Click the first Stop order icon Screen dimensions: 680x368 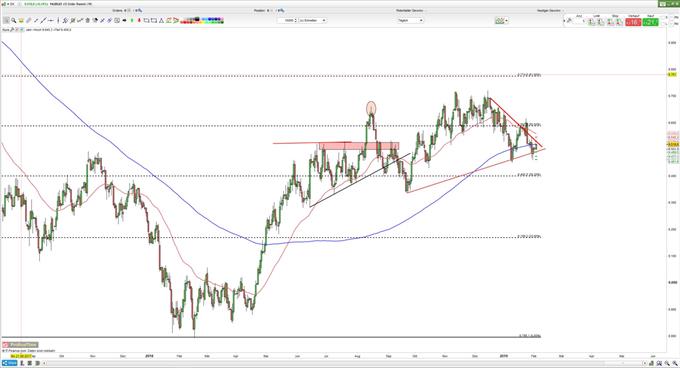610,21
